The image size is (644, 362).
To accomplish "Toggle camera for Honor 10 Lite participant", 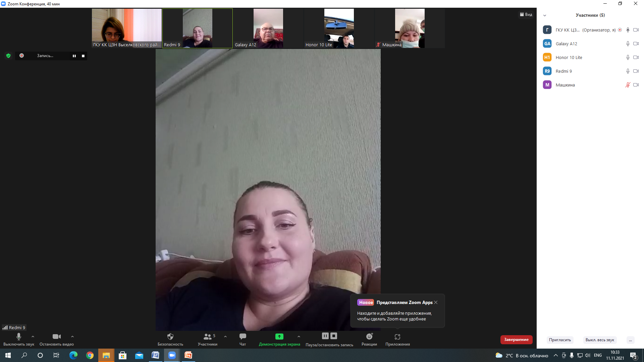I will point(636,57).
